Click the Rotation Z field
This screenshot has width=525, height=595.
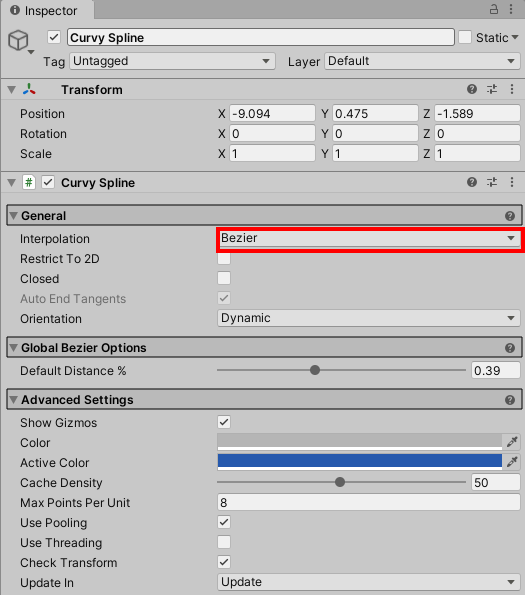click(477, 134)
